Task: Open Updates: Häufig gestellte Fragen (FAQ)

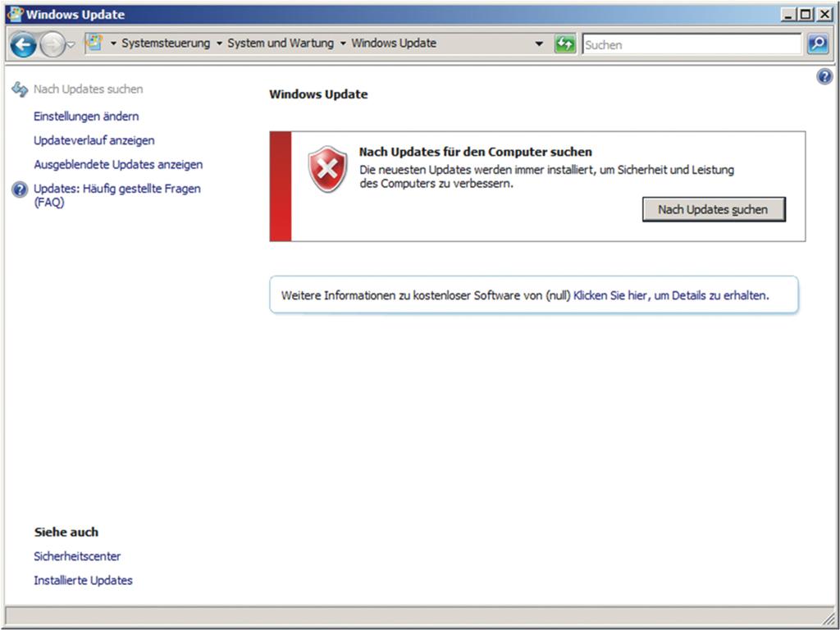Action: (117, 195)
